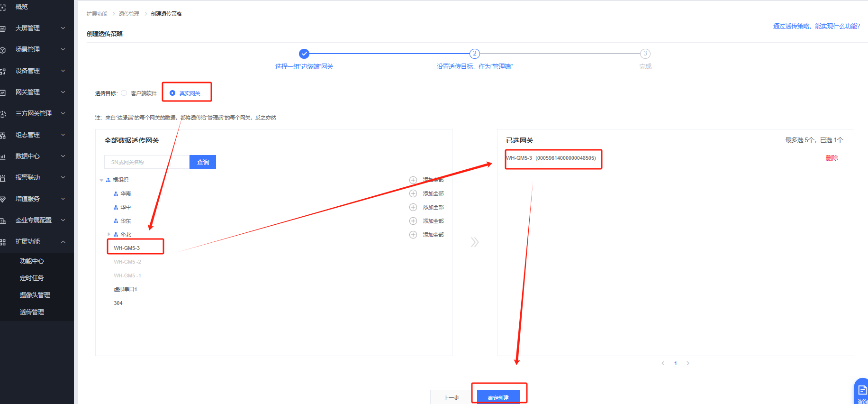Click the 完成 step label
The width and height of the screenshot is (868, 404).
click(645, 66)
